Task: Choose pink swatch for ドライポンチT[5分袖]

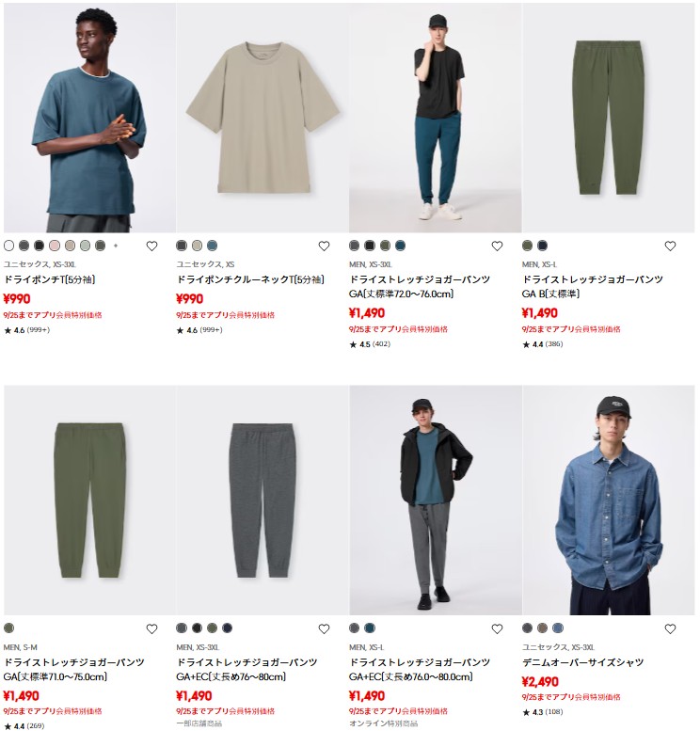Action: pyautogui.click(x=55, y=246)
